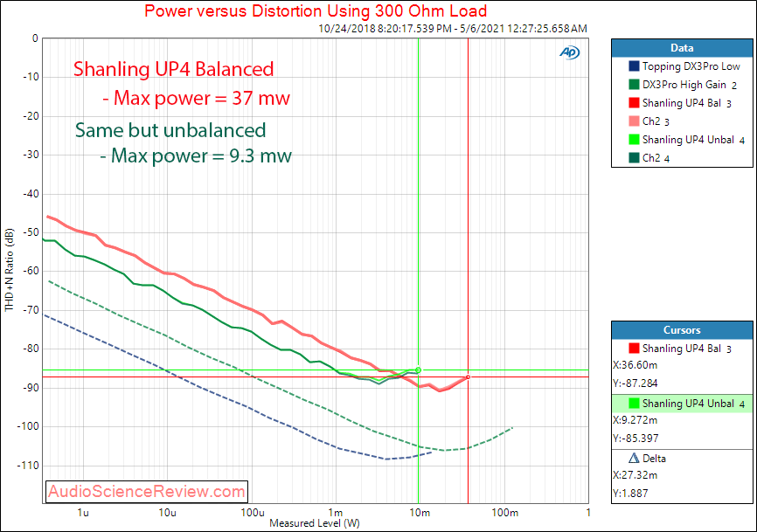This screenshot has width=757, height=532.
Task: Click highlighted Shanling UP4 Unbal cursor row
Action: tap(682, 404)
